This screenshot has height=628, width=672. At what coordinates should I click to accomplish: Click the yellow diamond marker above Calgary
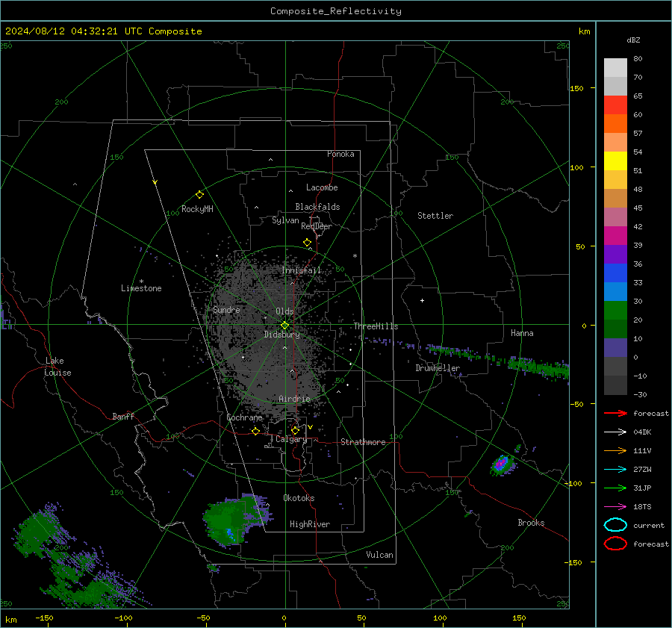tap(295, 430)
